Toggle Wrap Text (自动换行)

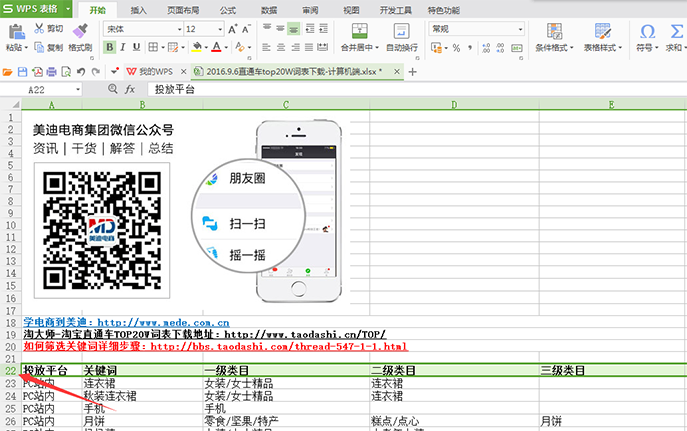pos(402,38)
